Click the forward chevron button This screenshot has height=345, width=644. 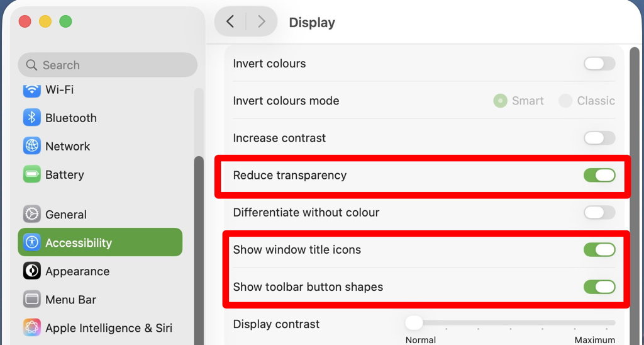261,22
